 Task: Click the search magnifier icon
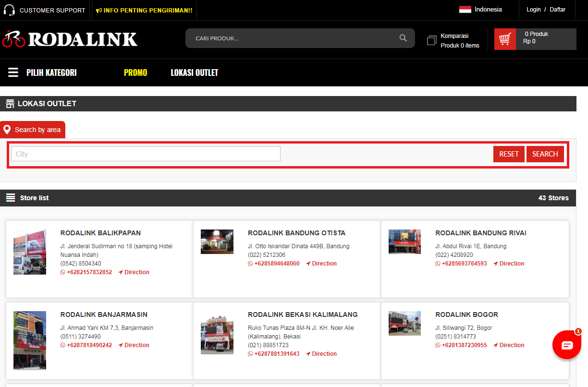coord(403,38)
